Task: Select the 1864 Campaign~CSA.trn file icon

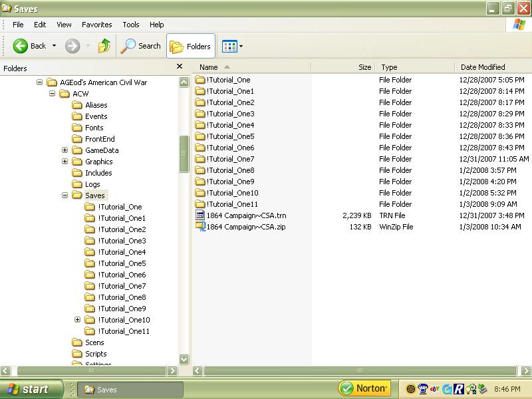Action: click(200, 215)
